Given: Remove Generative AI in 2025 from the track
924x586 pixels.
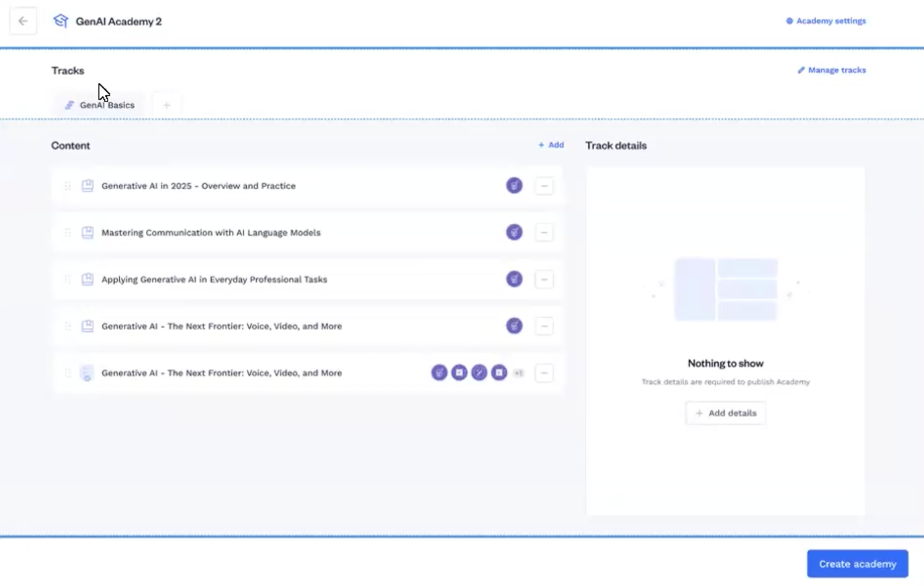Looking at the screenshot, I should (x=544, y=186).
